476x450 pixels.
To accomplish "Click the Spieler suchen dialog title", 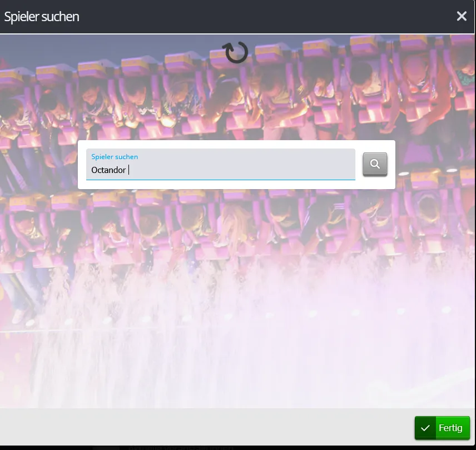I will click(x=42, y=17).
